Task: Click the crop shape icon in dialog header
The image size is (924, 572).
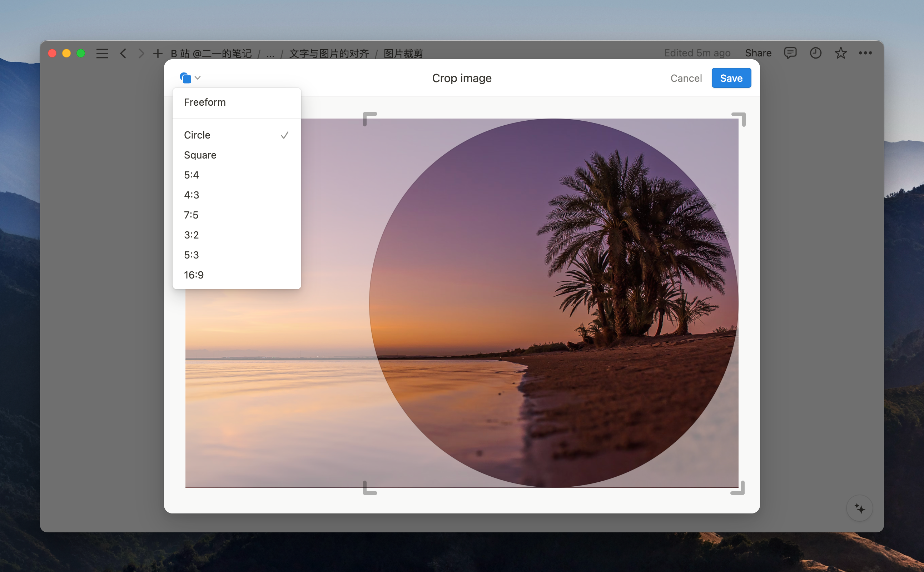Action: [x=185, y=78]
